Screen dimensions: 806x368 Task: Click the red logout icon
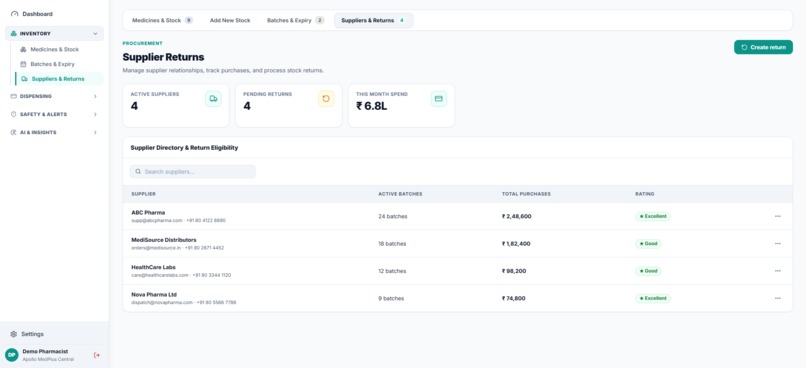tap(97, 355)
